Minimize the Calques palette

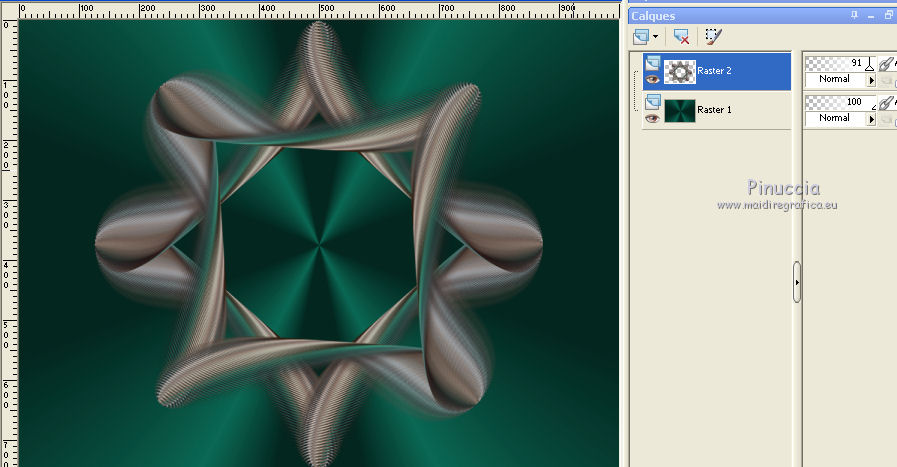[x=871, y=16]
